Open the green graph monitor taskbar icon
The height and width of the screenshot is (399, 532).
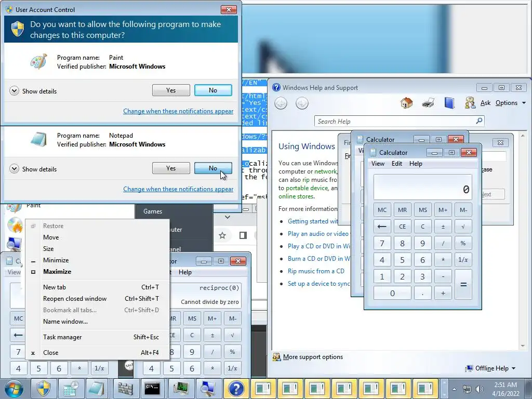pos(180,389)
